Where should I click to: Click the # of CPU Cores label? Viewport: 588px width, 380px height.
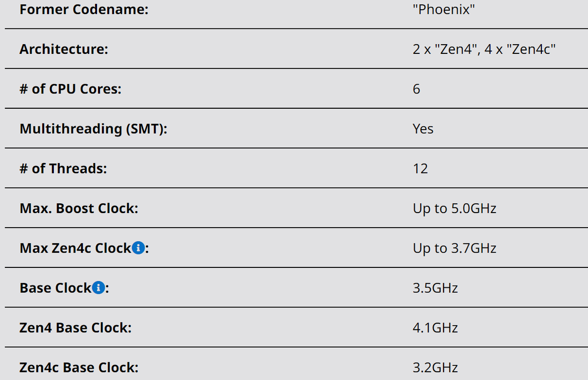[x=71, y=89]
